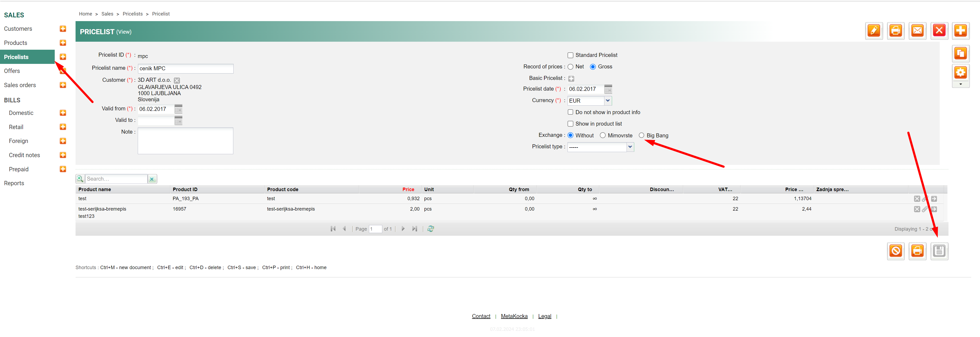Image resolution: width=980 pixels, height=337 pixels.
Task: Choose Big Bang exchange option
Action: pos(641,135)
